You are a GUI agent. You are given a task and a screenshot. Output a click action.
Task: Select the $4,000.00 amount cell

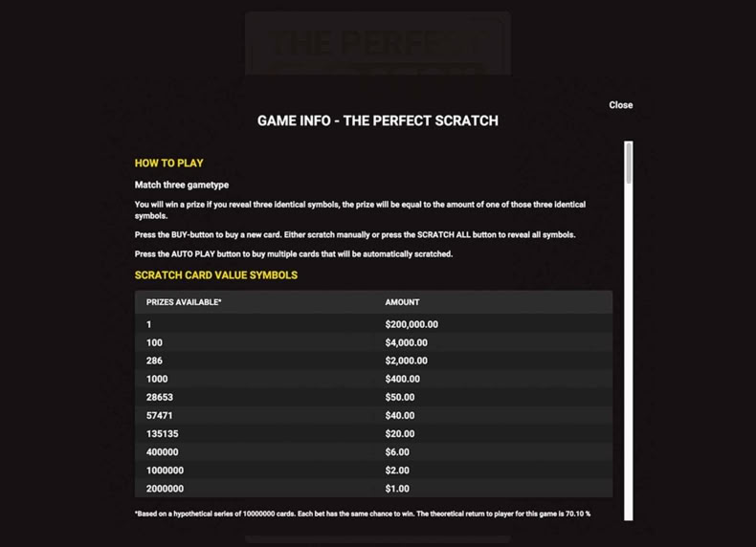coord(406,342)
